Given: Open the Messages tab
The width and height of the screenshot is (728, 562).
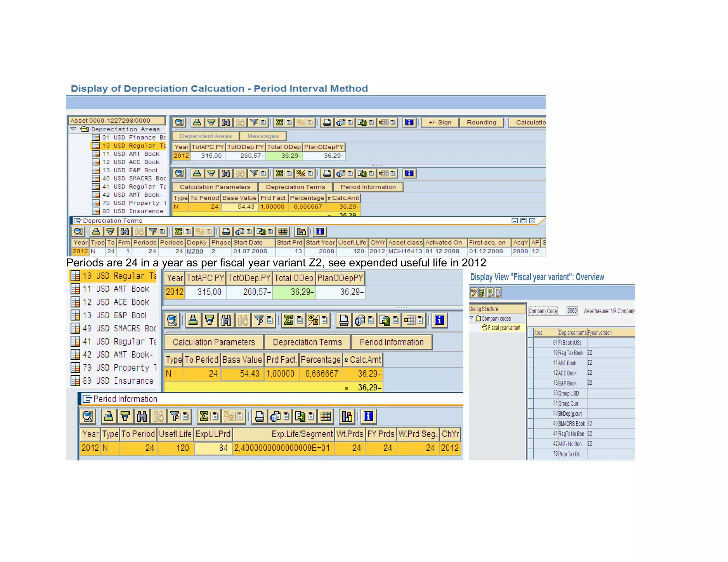Looking at the screenshot, I should click(263, 136).
